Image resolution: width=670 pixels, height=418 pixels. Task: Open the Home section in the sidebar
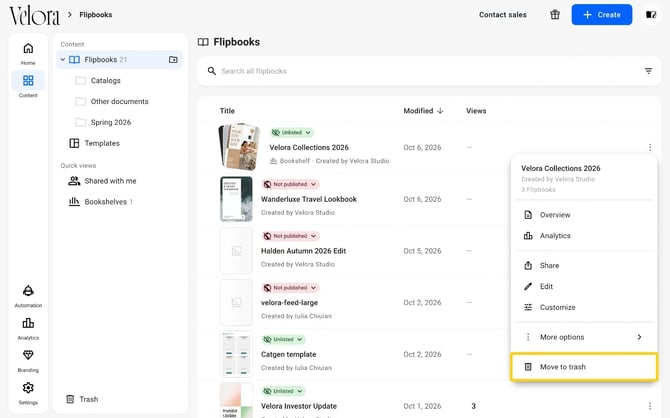[28, 53]
